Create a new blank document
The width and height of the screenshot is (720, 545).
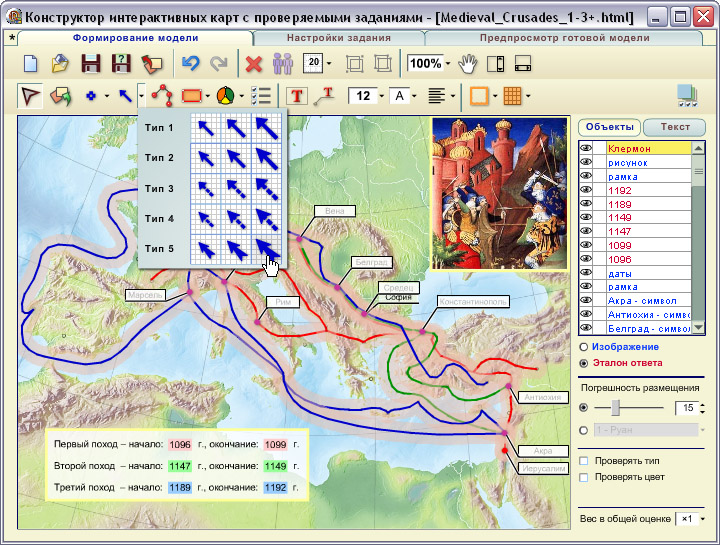coord(30,63)
